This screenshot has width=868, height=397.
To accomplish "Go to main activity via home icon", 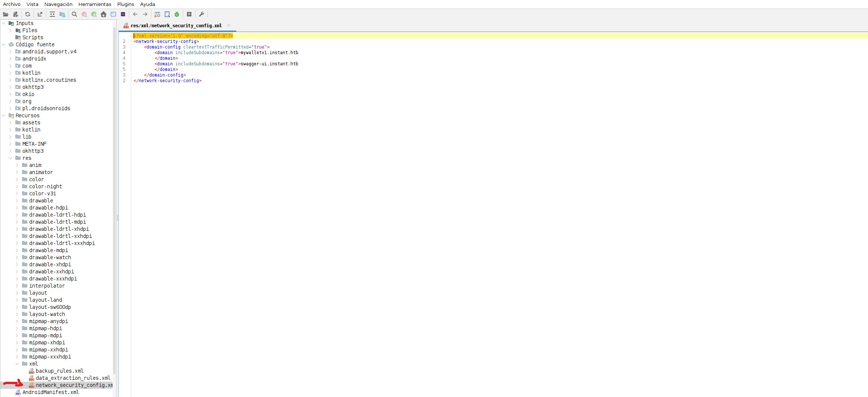I will pyautogui.click(x=104, y=15).
